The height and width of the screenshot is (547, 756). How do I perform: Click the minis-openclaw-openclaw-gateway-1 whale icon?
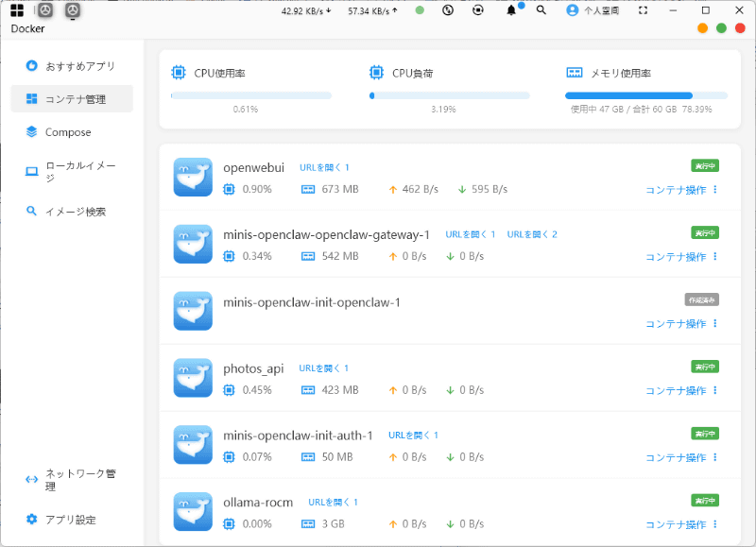tap(193, 244)
